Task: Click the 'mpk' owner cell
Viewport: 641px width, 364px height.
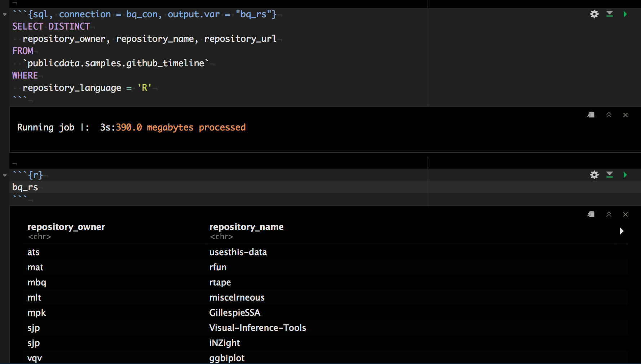Action: point(37,312)
